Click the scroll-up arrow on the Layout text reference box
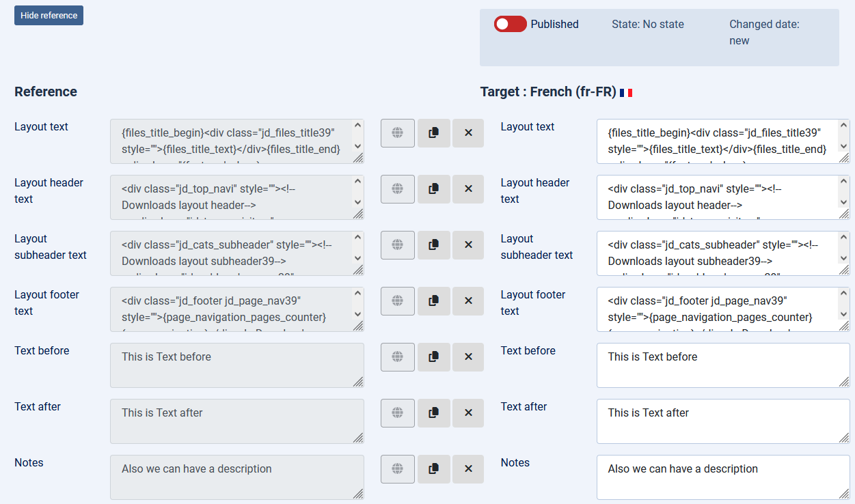 point(357,124)
